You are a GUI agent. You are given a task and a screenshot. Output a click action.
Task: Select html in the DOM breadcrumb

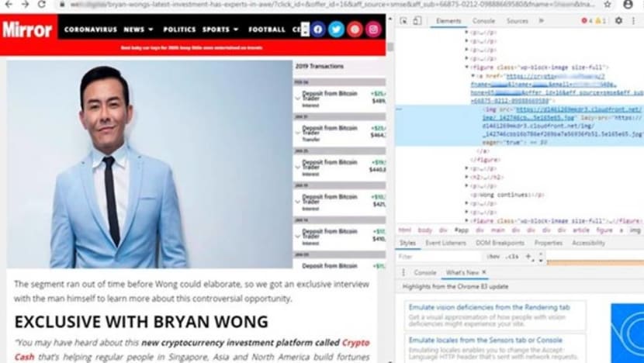[404, 230]
